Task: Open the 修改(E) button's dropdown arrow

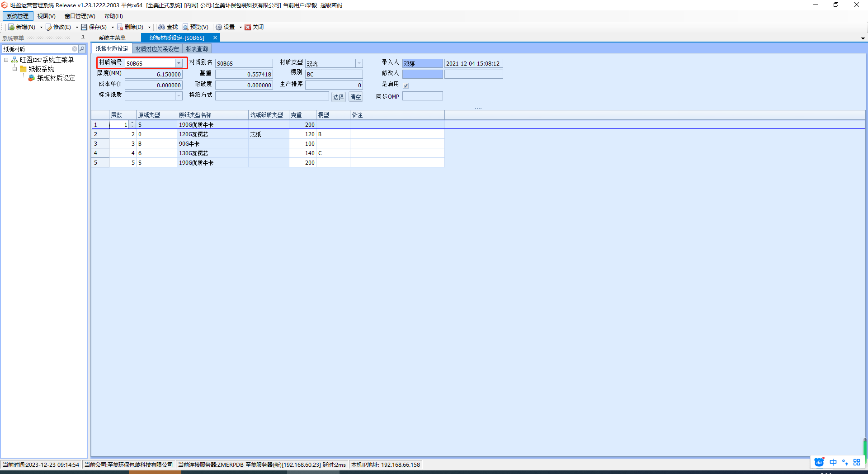Action: [77, 27]
